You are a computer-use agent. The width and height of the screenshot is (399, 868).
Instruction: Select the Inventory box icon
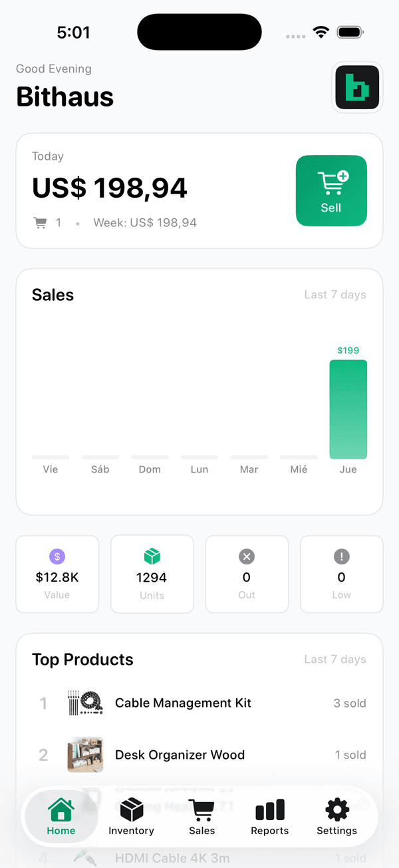click(131, 809)
